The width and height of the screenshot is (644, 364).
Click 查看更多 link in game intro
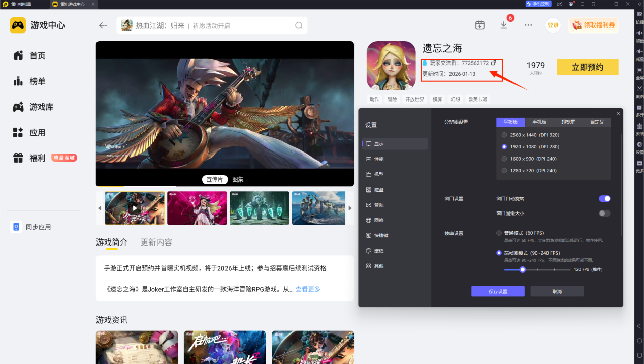[x=308, y=289]
